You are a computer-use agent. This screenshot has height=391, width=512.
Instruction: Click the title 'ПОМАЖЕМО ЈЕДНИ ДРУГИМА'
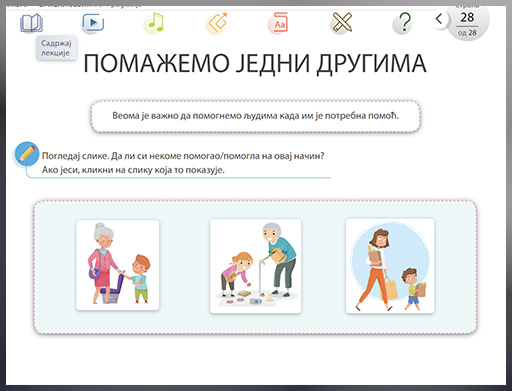pyautogui.click(x=255, y=63)
